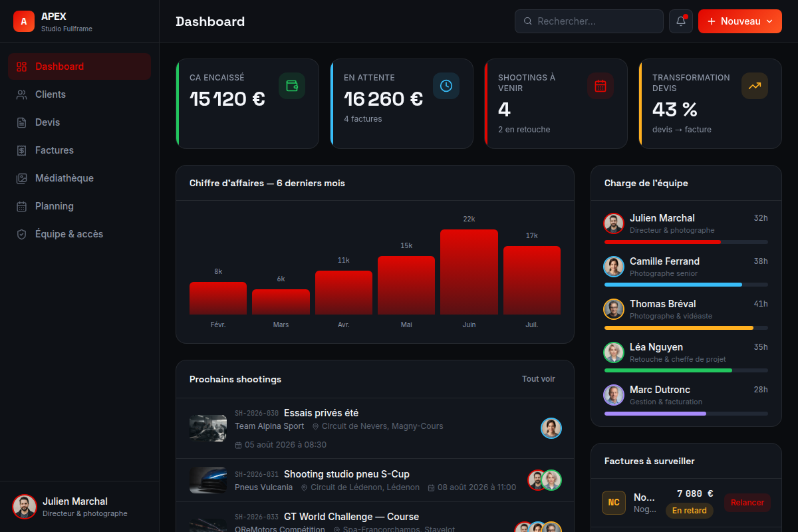
Task: Click the Relancer button
Action: point(747,503)
